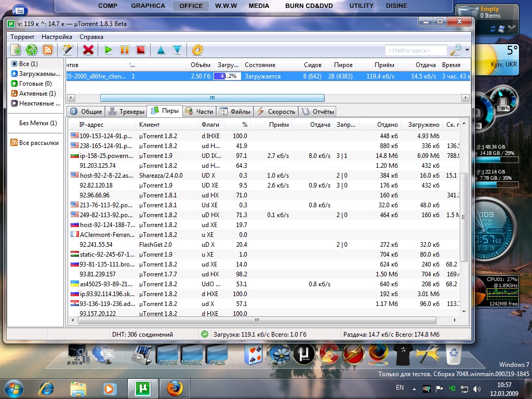532x399 pixels.
Task: Move torrent up the queue with up arrow
Action: [x=161, y=50]
